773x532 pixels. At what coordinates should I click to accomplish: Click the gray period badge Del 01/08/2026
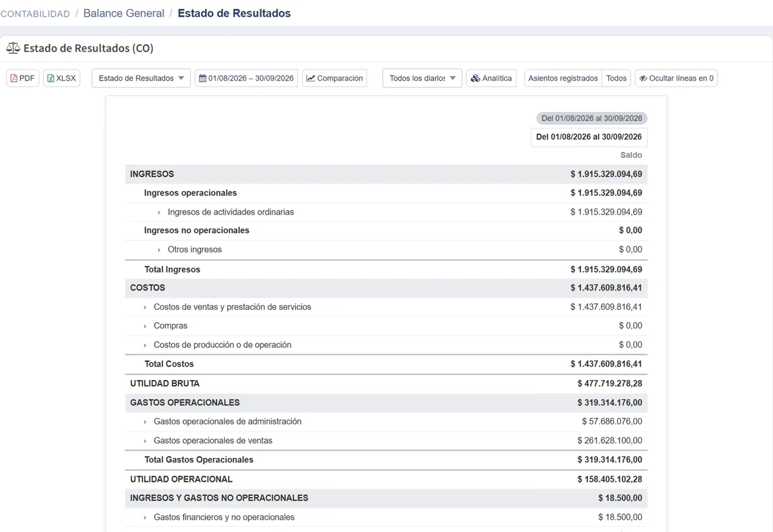591,119
